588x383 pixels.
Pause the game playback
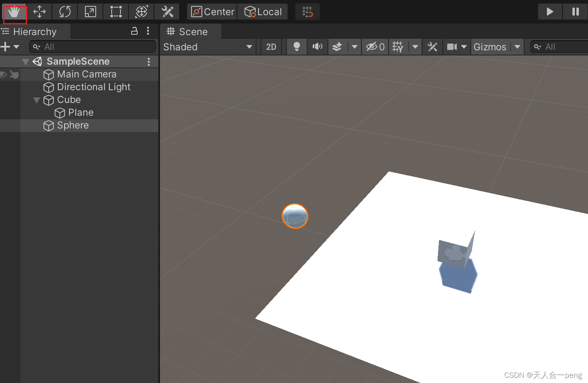coord(575,12)
